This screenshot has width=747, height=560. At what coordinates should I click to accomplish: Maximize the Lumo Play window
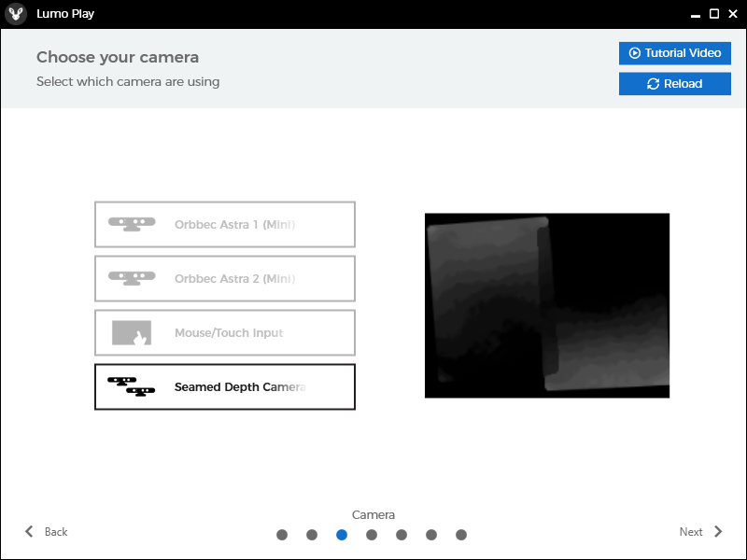(714, 14)
